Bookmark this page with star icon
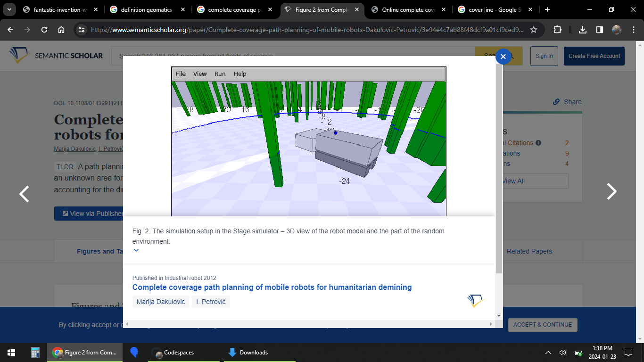 (534, 30)
